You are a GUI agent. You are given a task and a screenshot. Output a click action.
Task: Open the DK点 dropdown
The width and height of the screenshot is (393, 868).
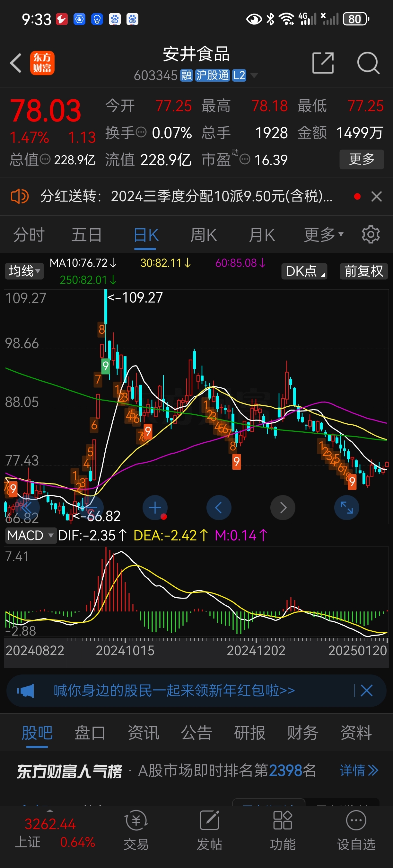[x=304, y=271]
